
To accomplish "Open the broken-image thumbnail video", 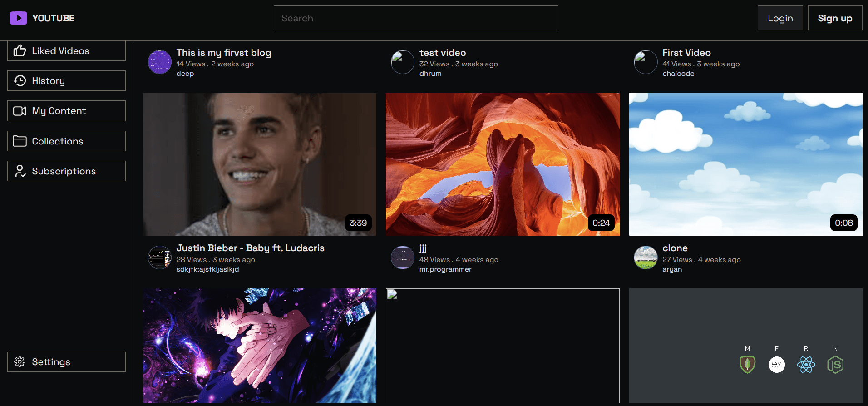I will (x=503, y=346).
